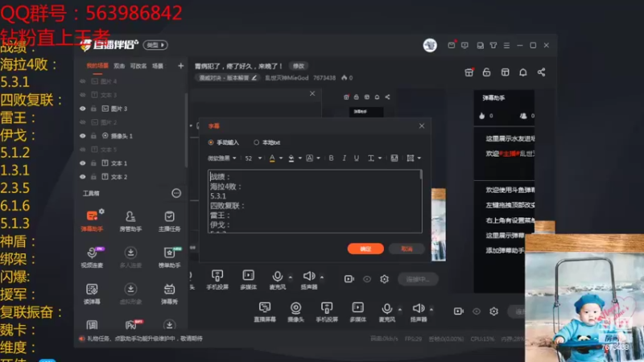
Task: Select the 图片 3 layer row
Action: click(131, 109)
